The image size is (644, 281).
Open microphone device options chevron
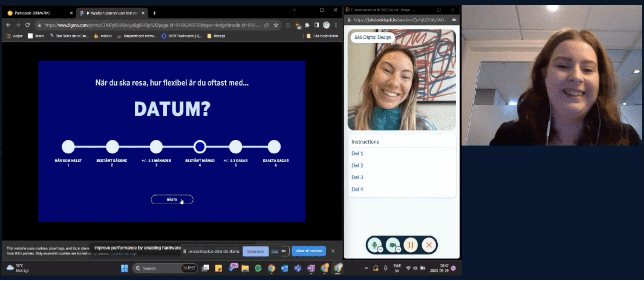380,249
